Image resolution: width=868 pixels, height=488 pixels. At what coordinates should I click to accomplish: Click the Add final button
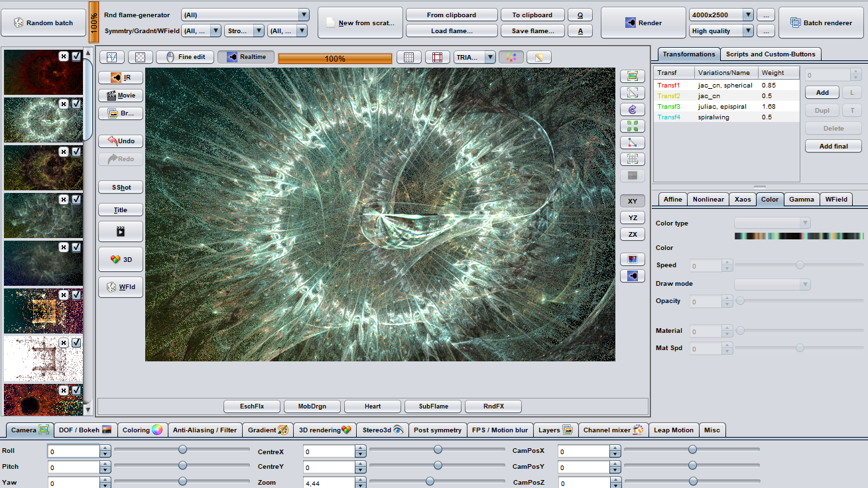[x=834, y=146]
